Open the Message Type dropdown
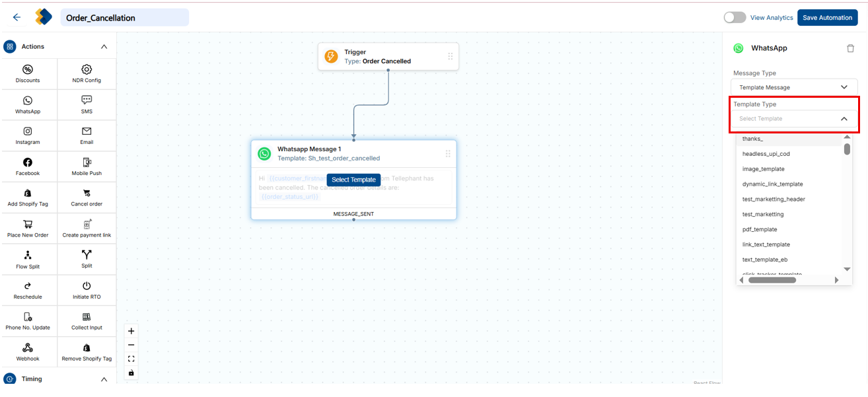Image resolution: width=868 pixels, height=397 pixels. click(794, 87)
